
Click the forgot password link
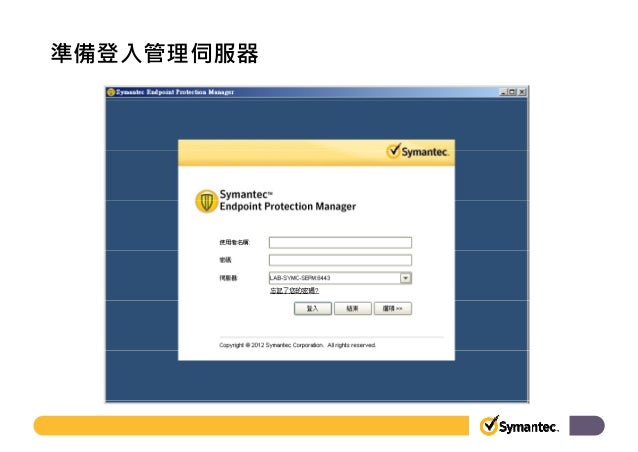pos(294,290)
